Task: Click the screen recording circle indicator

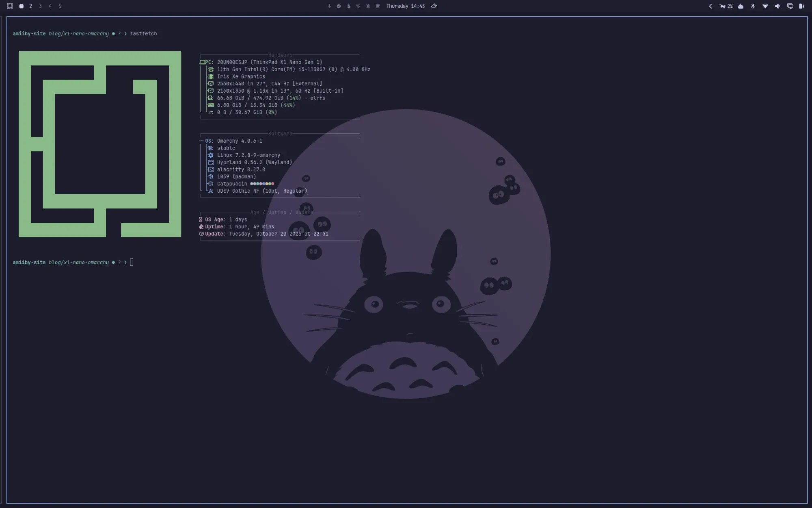Action: (339, 6)
